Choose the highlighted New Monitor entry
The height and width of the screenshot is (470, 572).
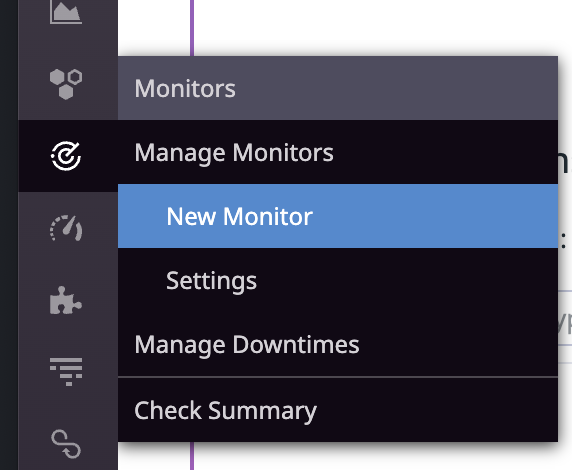tap(338, 216)
